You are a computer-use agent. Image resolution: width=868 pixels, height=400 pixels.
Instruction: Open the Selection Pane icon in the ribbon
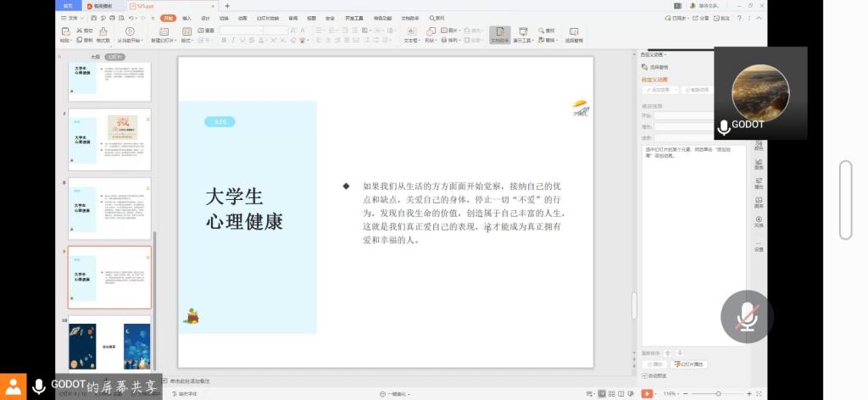point(574,34)
